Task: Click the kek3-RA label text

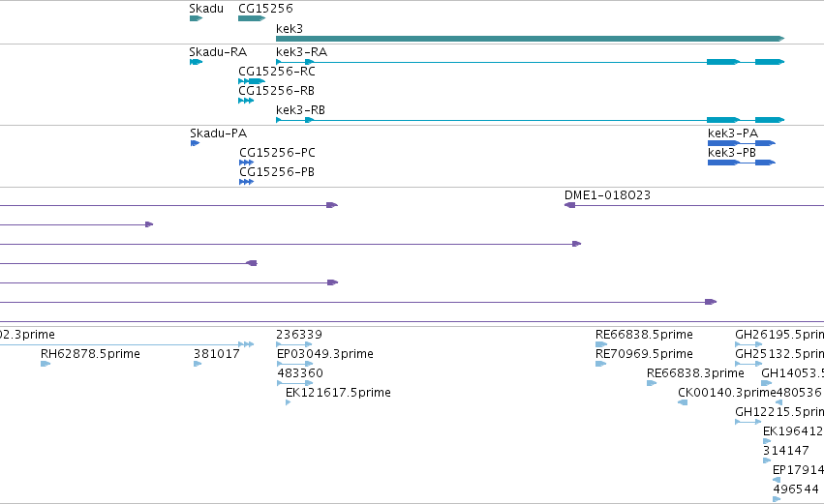Action: [302, 52]
